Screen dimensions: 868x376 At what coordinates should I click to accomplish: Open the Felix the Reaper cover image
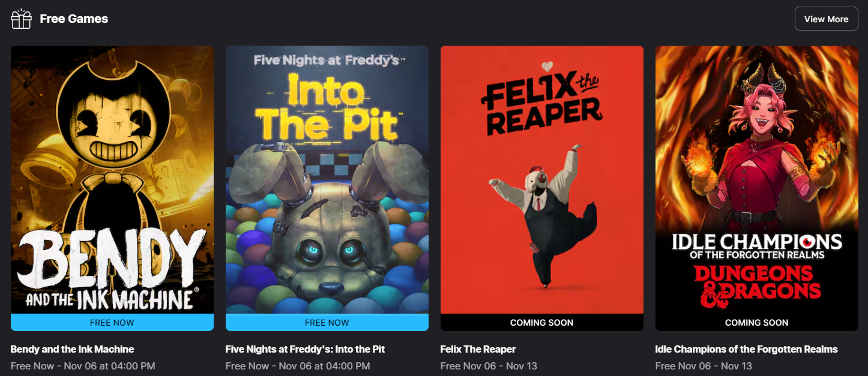(542, 180)
